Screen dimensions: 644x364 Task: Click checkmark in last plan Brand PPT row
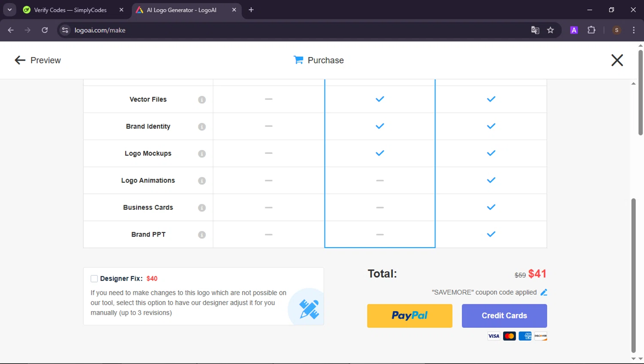click(491, 234)
